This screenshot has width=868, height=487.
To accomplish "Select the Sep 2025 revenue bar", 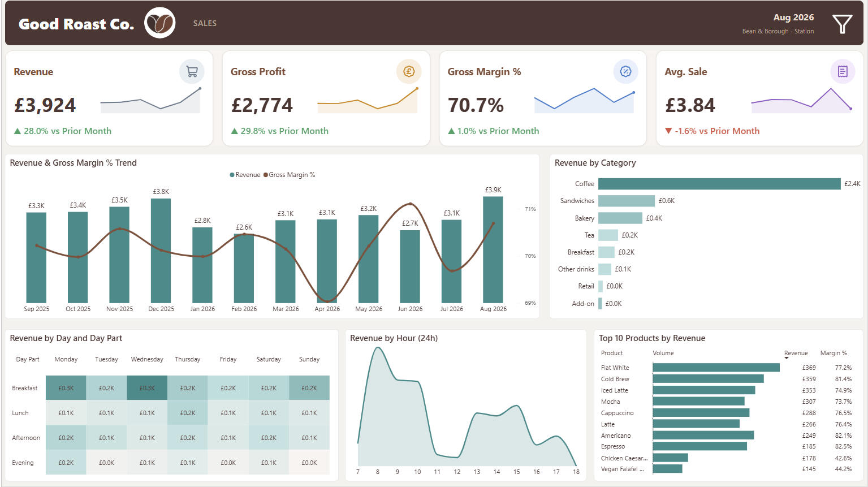I will click(x=37, y=258).
